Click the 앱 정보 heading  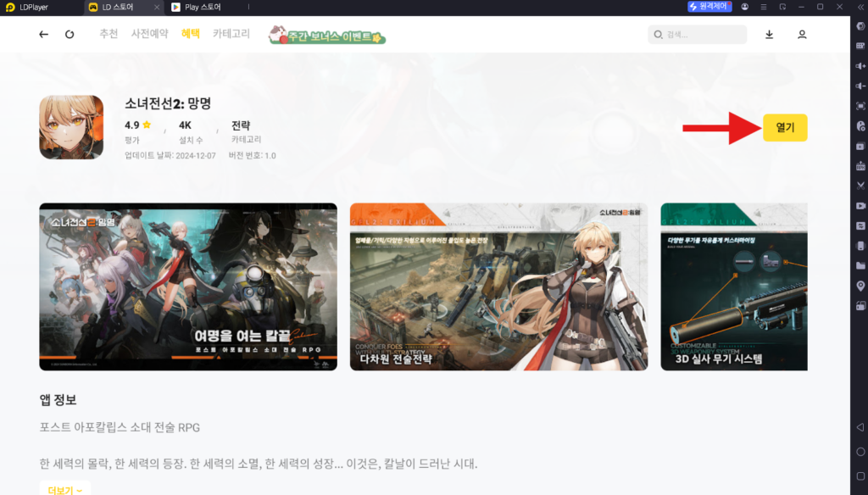tap(58, 399)
